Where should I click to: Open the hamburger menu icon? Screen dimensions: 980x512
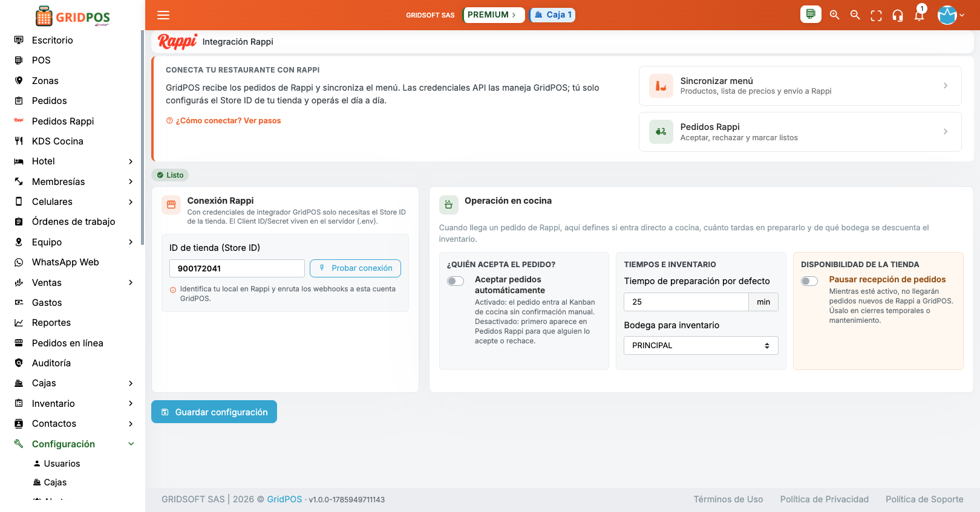[163, 15]
